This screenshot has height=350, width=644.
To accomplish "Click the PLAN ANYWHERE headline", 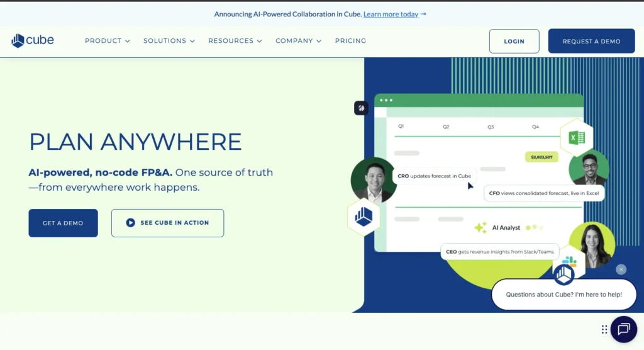I will (136, 142).
